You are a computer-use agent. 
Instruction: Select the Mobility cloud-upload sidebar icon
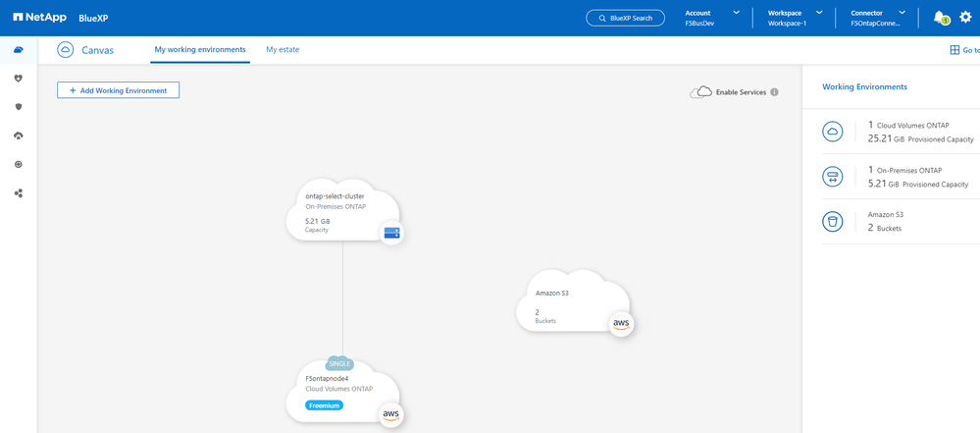coord(18,135)
